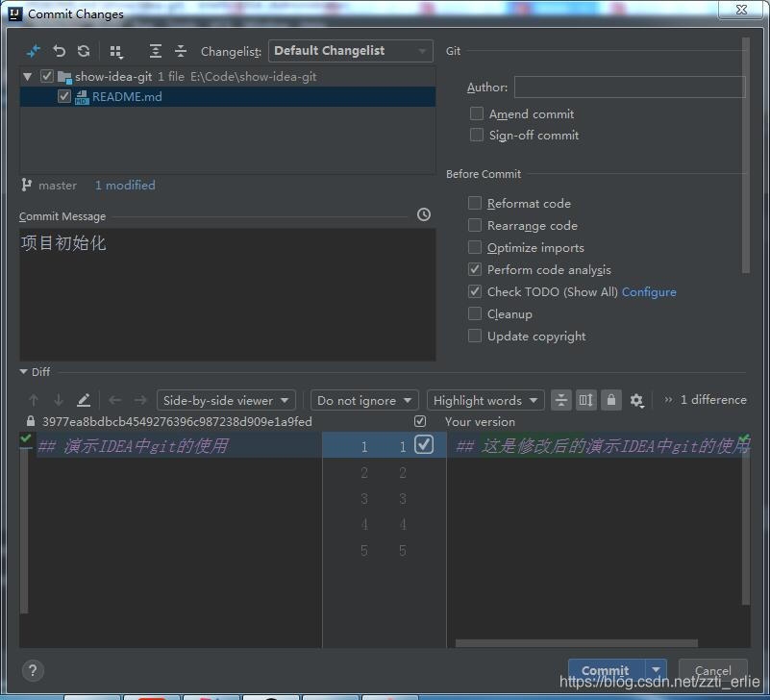Select README.md in the changes tree
Screen dimensions: 770x700
[x=127, y=97]
